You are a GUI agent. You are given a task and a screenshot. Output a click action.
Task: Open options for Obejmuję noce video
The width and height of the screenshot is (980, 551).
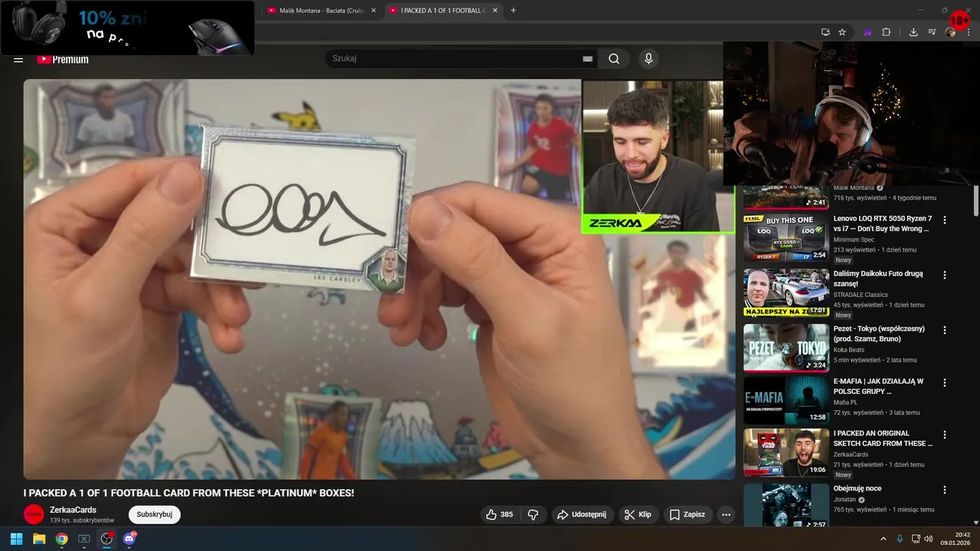click(x=944, y=490)
